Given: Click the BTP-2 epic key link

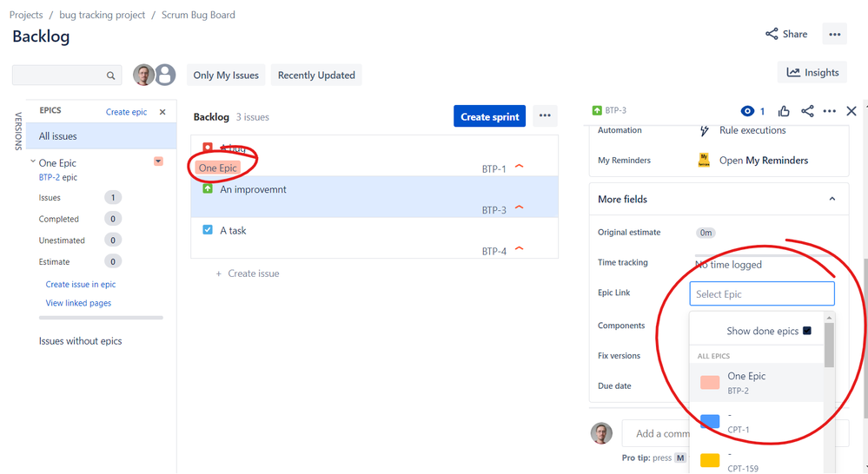Looking at the screenshot, I should click(x=49, y=178).
